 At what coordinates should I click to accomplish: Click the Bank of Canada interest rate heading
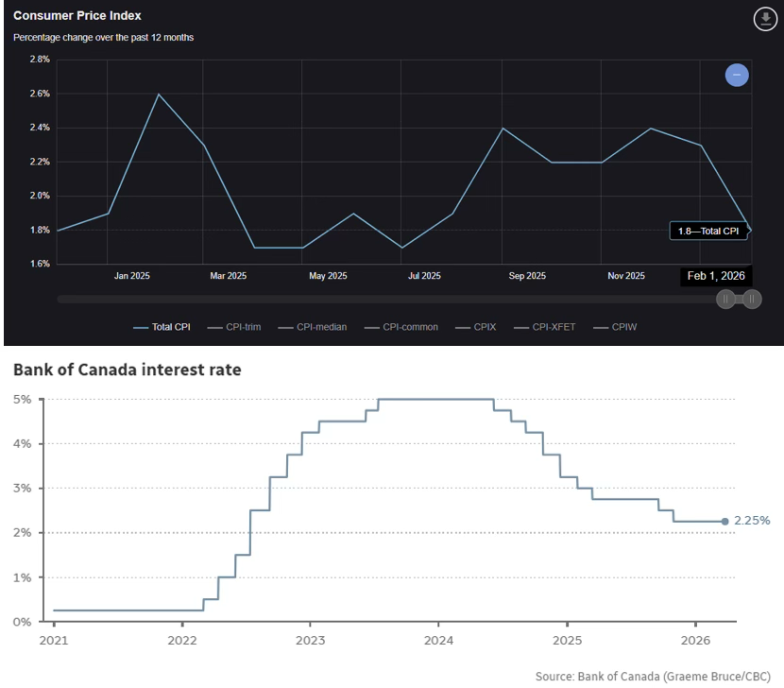[x=127, y=370]
